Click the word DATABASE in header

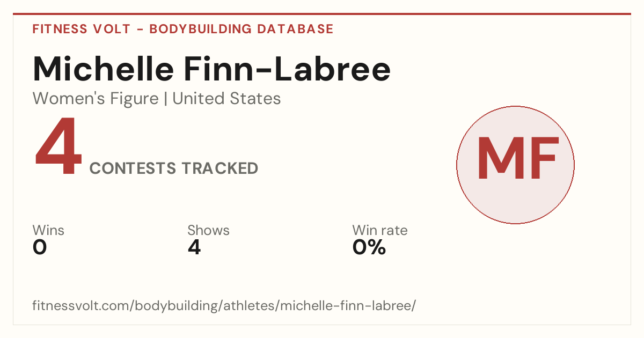pos(295,29)
